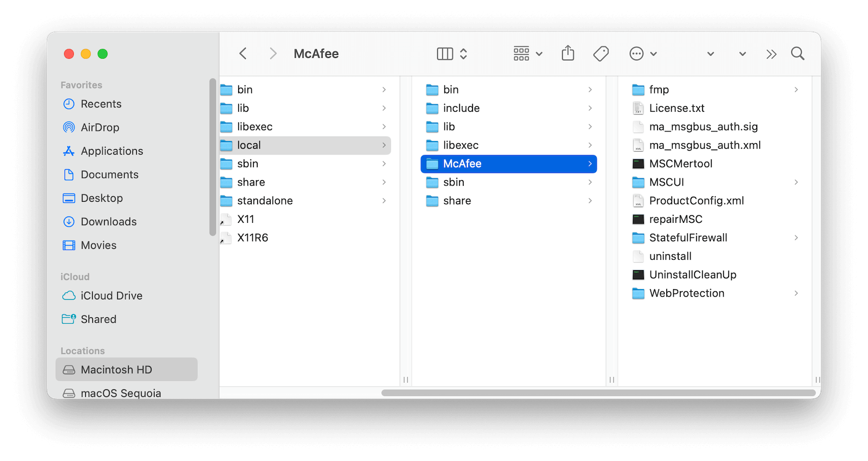Select the McAfee folder in middle column
868x461 pixels.
pos(509,164)
